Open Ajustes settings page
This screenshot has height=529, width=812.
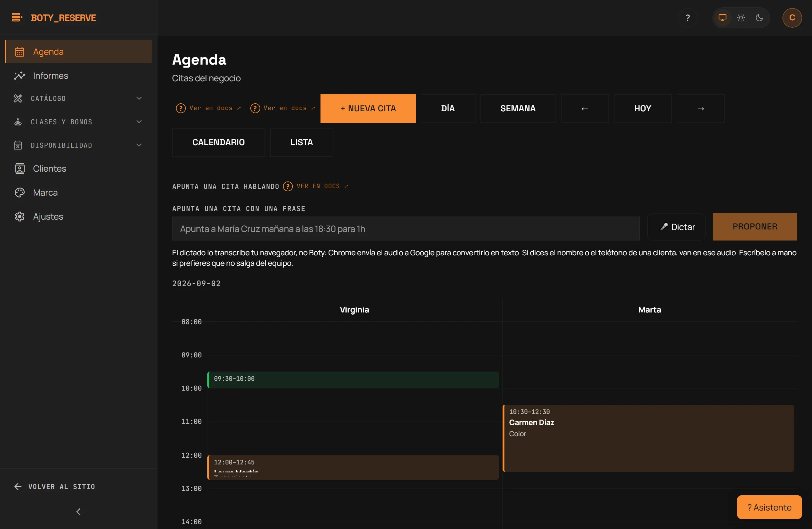[x=78, y=217]
